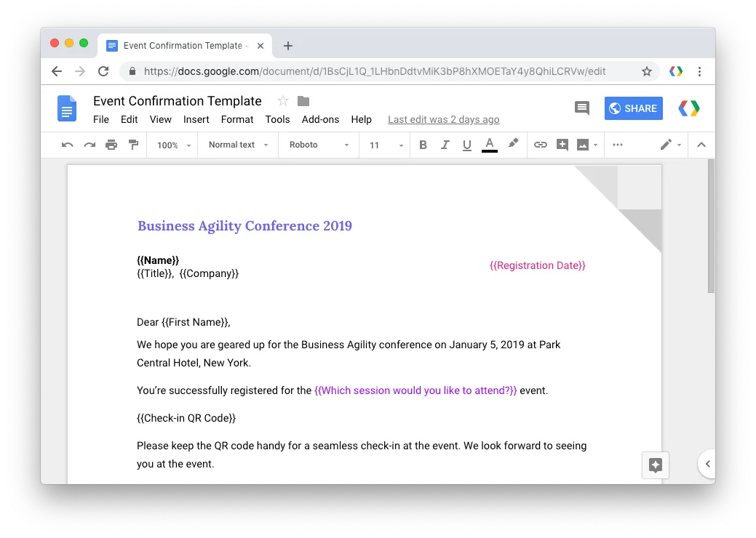This screenshot has height=538, width=756.
Task: Toggle bold formatting
Action: (x=423, y=145)
